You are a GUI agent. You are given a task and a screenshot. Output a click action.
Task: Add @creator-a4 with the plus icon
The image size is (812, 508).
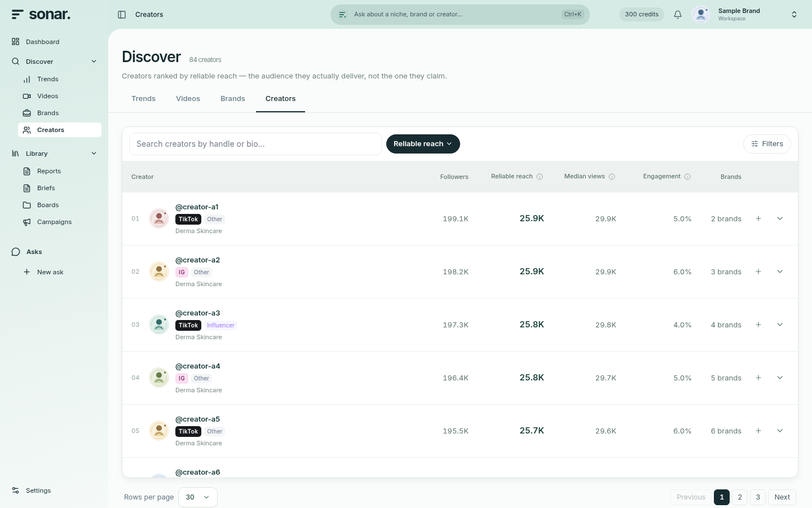pyautogui.click(x=758, y=378)
